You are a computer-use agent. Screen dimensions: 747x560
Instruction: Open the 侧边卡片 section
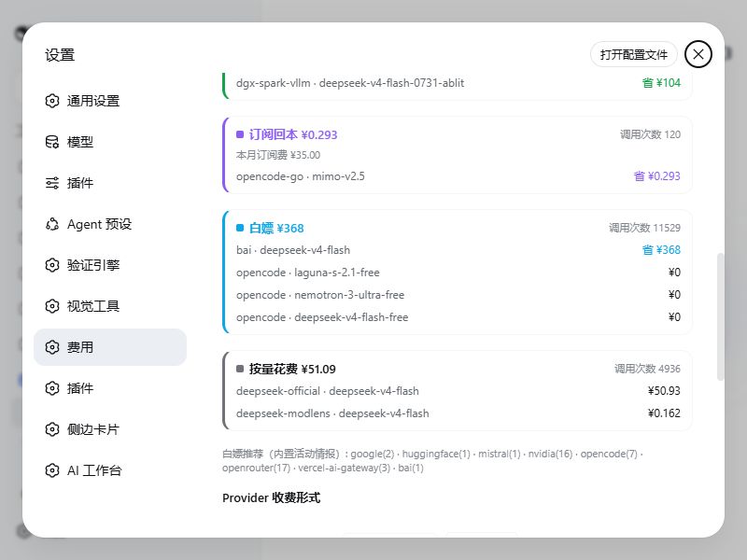pyautogui.click(x=110, y=429)
